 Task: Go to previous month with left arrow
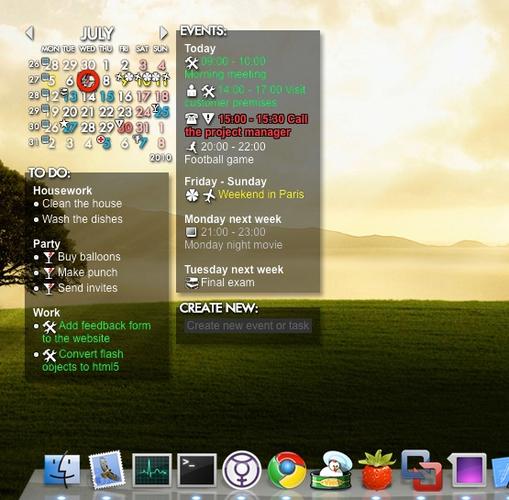click(30, 33)
